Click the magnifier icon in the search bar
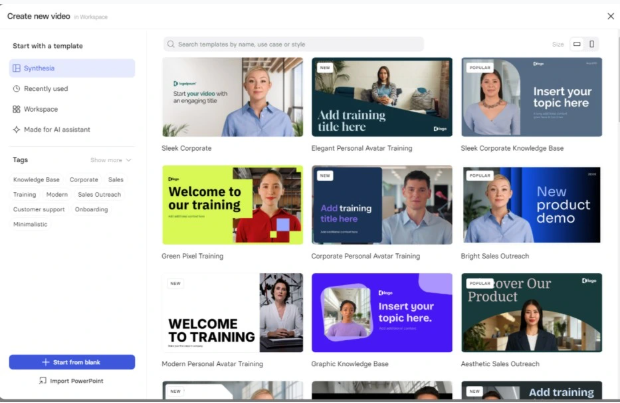This screenshot has height=403, width=620. (x=171, y=44)
